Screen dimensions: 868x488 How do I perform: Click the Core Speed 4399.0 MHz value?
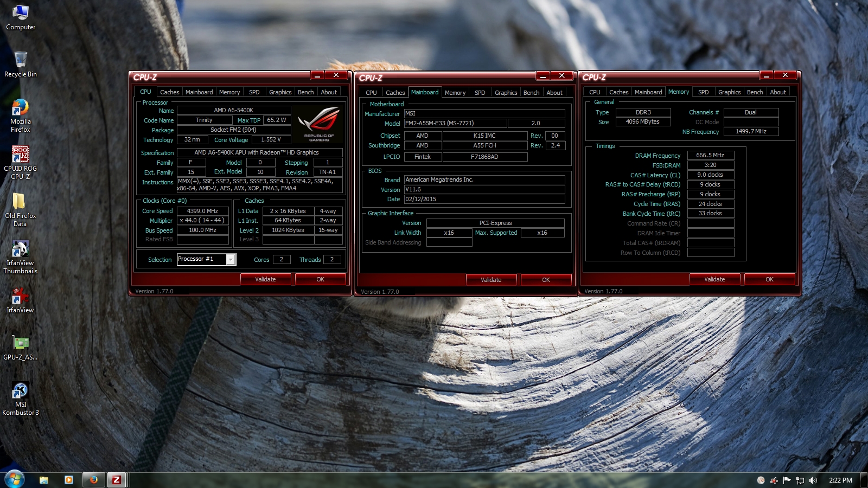[x=202, y=211]
